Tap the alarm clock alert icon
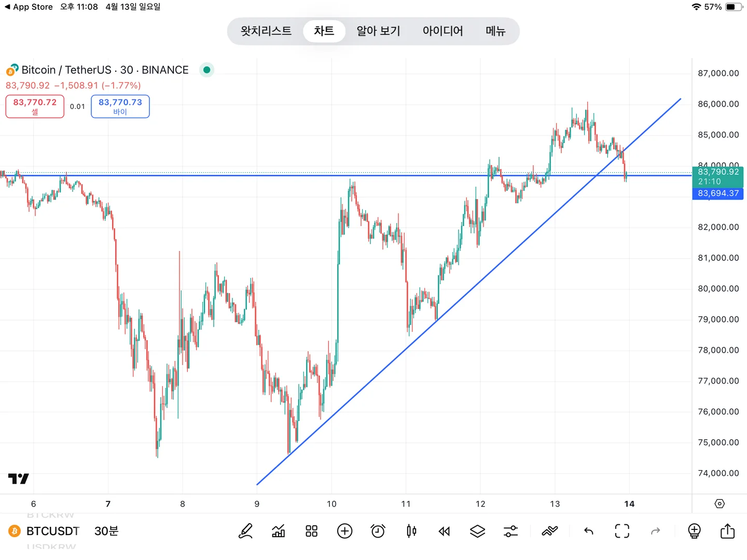Viewport: 747px width, 560px height. pos(378,531)
